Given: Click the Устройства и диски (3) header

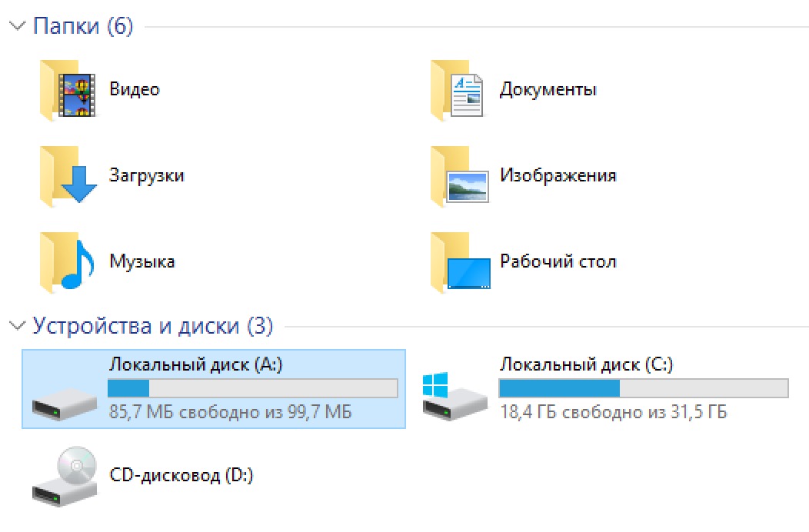Looking at the screenshot, I should coord(152,326).
